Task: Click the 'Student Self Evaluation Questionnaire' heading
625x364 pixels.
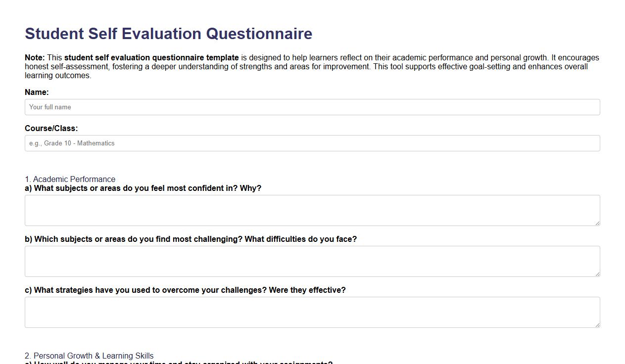Action: [x=168, y=34]
